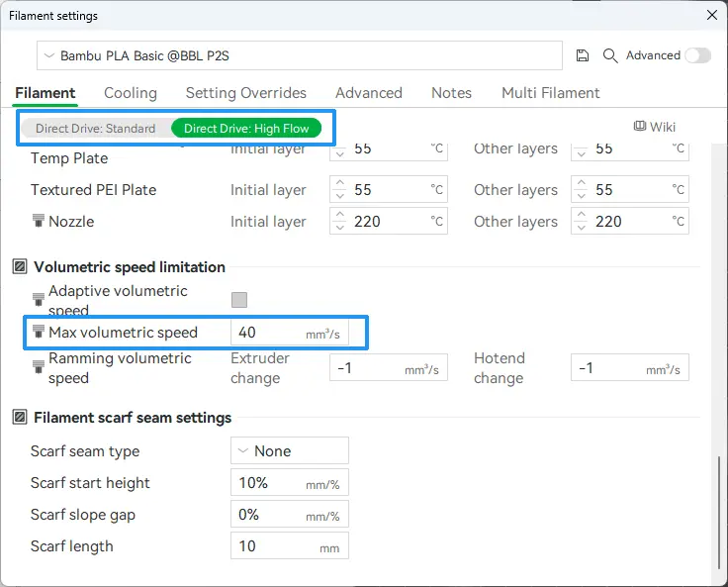Select Direct Drive: High Flow variant
728x587 pixels.
[246, 129]
